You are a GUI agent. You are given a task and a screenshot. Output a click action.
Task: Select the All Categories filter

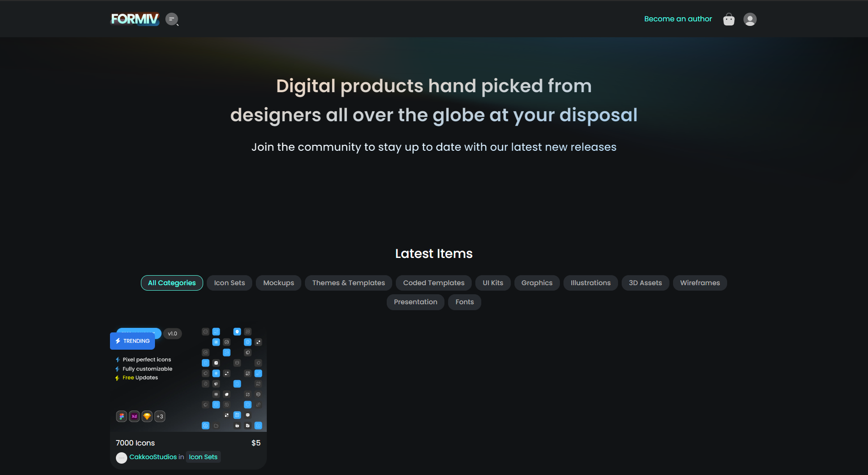coord(172,283)
